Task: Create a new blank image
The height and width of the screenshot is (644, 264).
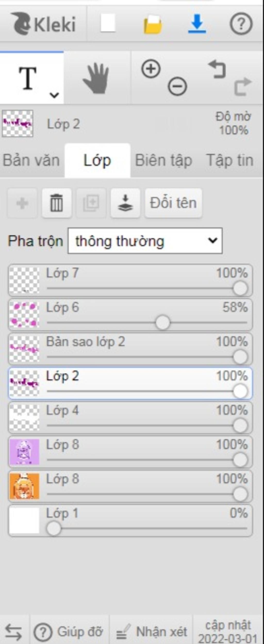Action: click(x=108, y=23)
